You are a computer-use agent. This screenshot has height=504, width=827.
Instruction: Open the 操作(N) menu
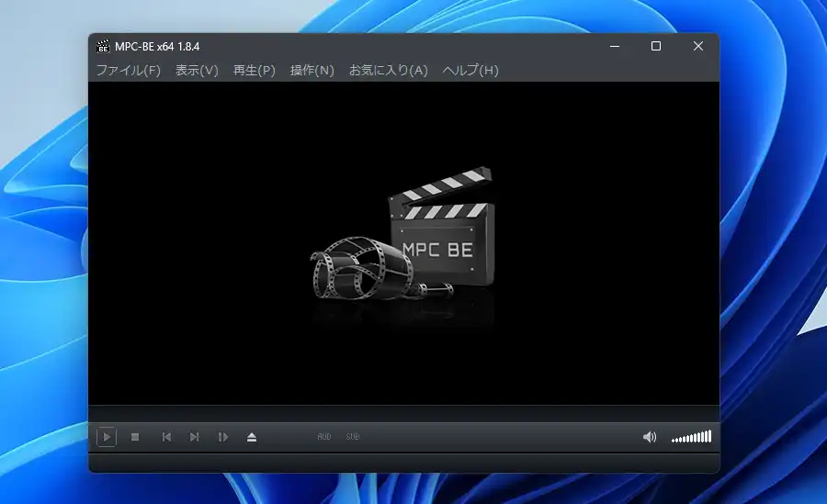point(312,70)
